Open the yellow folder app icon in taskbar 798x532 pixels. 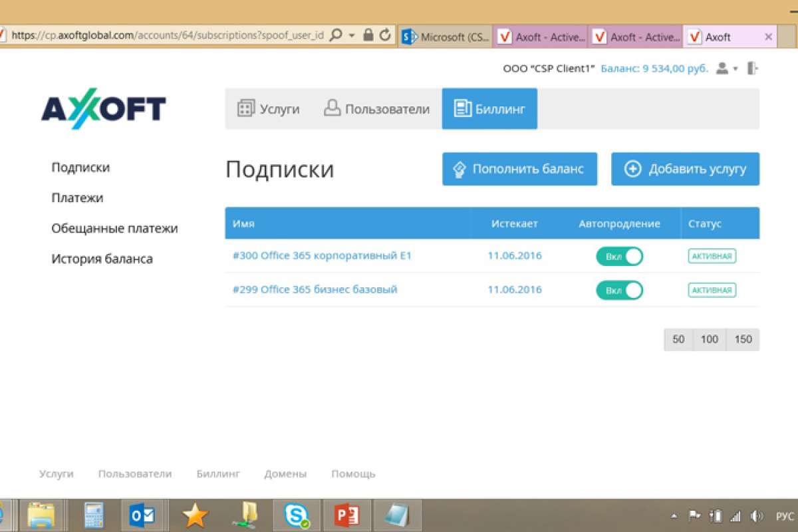[245, 515]
